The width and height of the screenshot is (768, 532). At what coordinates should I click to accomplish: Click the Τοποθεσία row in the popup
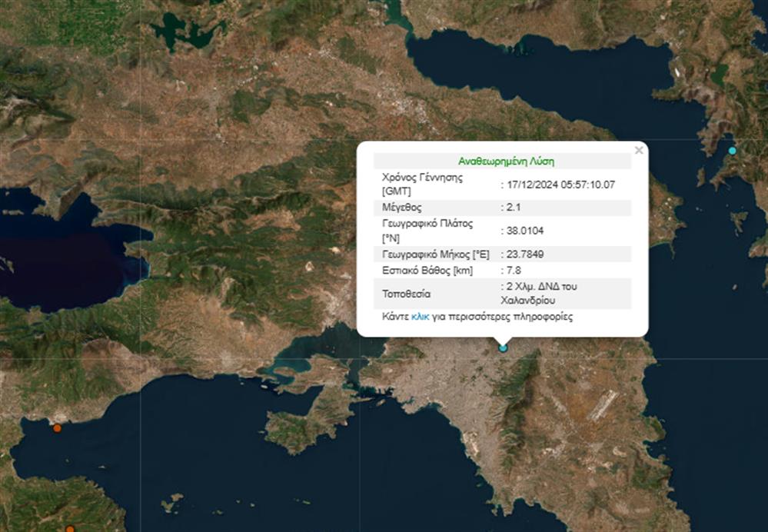point(407,293)
